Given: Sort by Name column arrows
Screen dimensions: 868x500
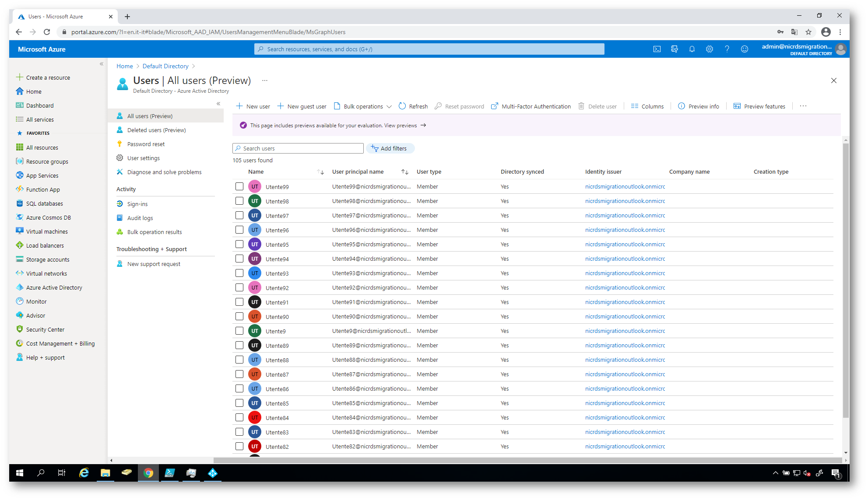Looking at the screenshot, I should [321, 172].
